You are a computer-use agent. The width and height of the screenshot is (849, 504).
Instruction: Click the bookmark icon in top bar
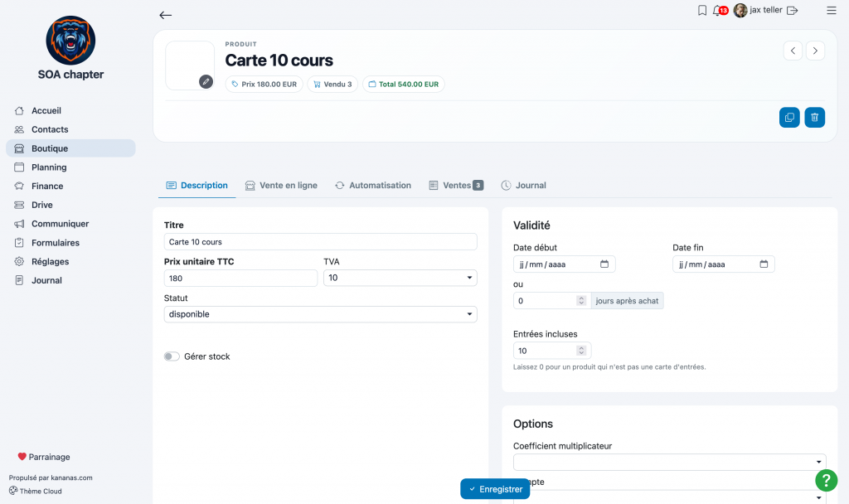click(702, 10)
